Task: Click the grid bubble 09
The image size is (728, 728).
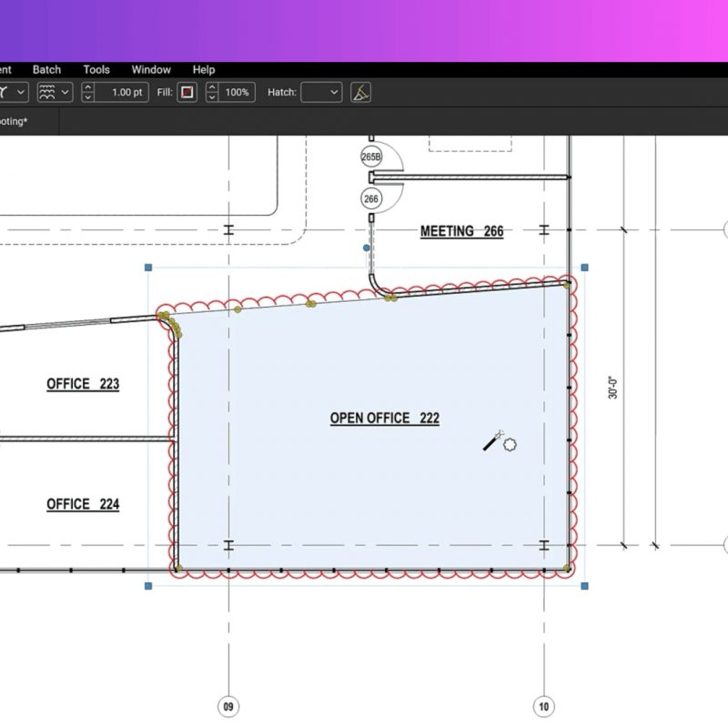Action: (228, 707)
